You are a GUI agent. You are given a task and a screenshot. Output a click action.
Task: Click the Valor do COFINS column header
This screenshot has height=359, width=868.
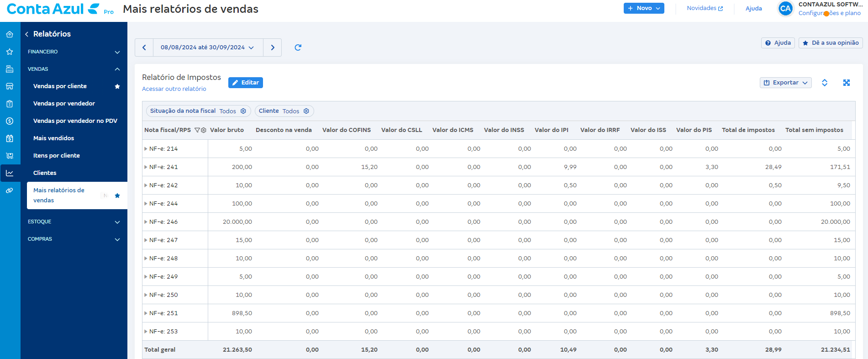pyautogui.click(x=347, y=130)
